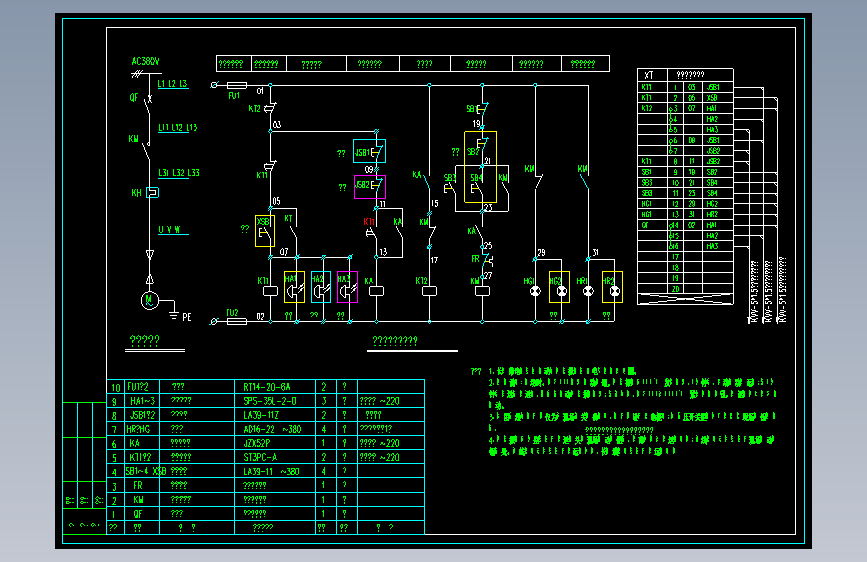Select the ST3PC-A model cell
The image size is (867, 562).
(x=275, y=457)
